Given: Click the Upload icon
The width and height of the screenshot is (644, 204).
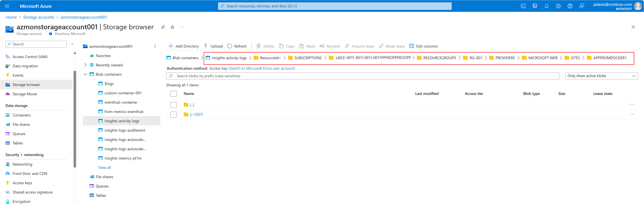Looking at the screenshot, I should (206, 46).
